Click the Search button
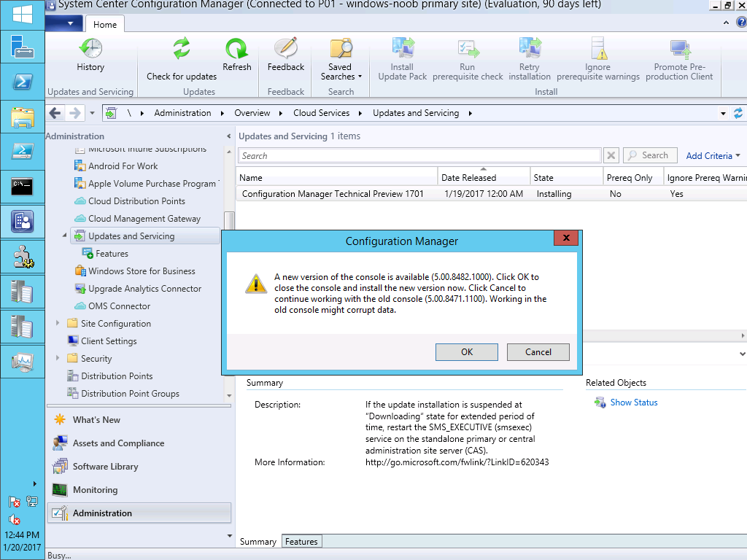747x560 pixels. tap(650, 155)
